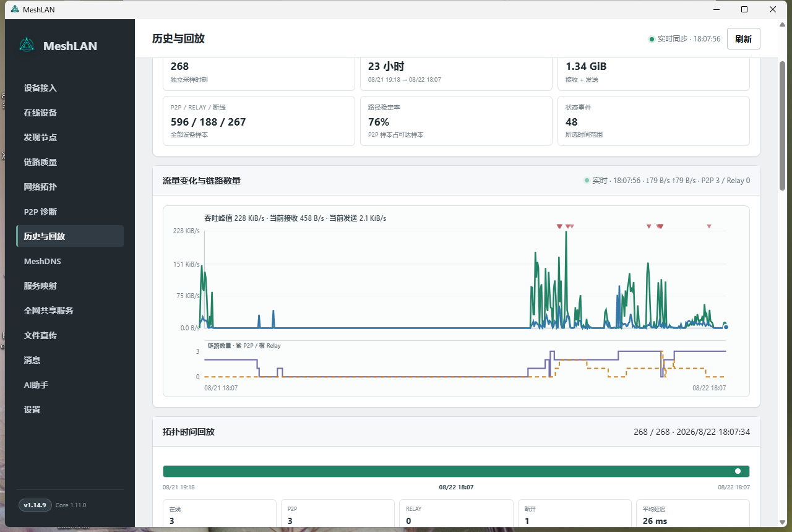Launch the AI助手 page

coord(70,385)
